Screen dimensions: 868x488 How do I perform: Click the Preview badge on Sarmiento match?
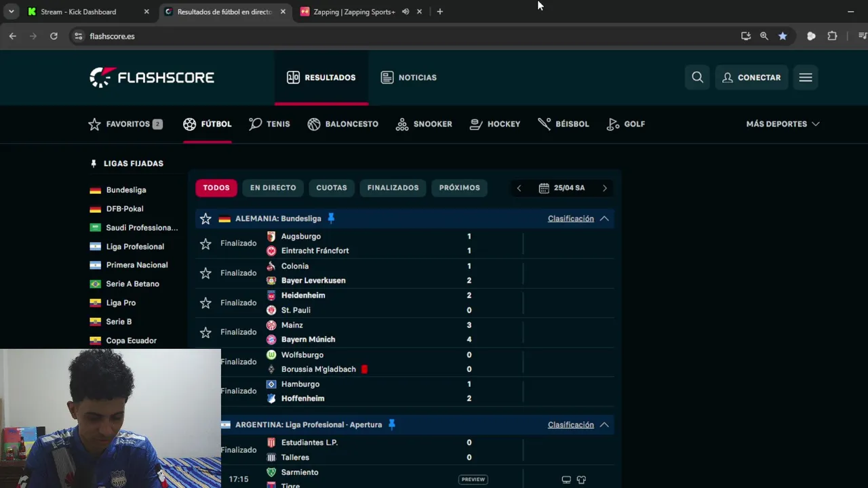coord(473,479)
